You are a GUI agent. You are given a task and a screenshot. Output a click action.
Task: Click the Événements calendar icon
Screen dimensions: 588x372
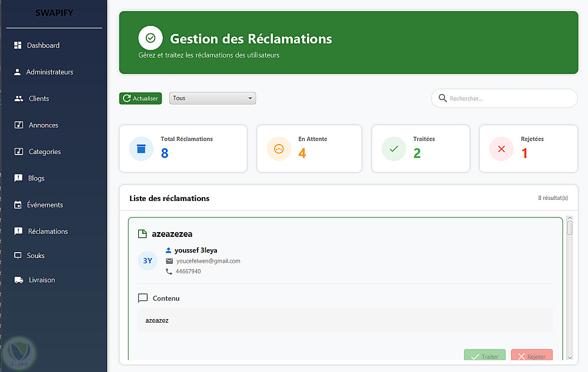click(18, 205)
